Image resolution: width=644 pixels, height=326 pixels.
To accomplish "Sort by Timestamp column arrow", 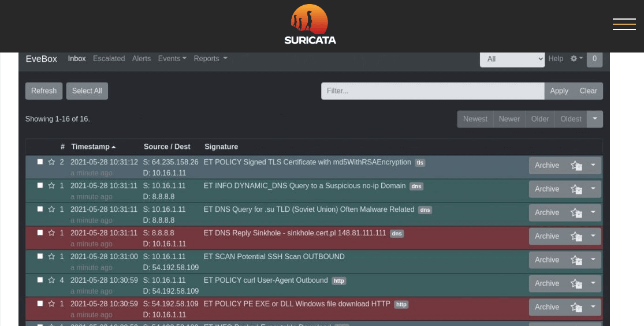I will tap(114, 147).
